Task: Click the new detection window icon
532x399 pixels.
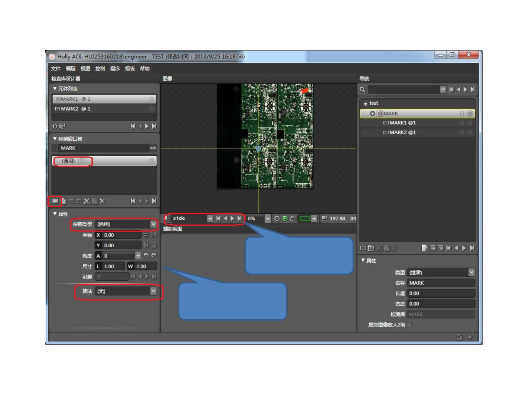Action: pos(55,201)
